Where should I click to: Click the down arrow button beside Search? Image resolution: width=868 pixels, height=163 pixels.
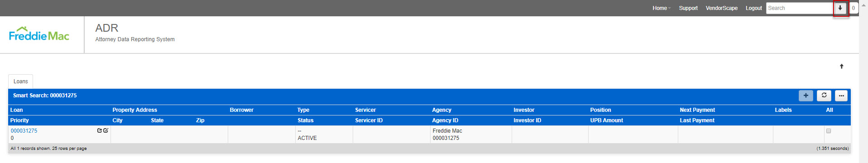pyautogui.click(x=840, y=8)
